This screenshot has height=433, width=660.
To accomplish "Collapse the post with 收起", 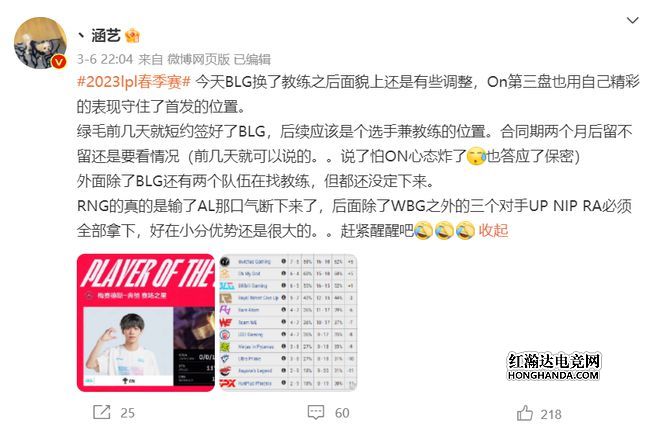I will pyautogui.click(x=493, y=231).
